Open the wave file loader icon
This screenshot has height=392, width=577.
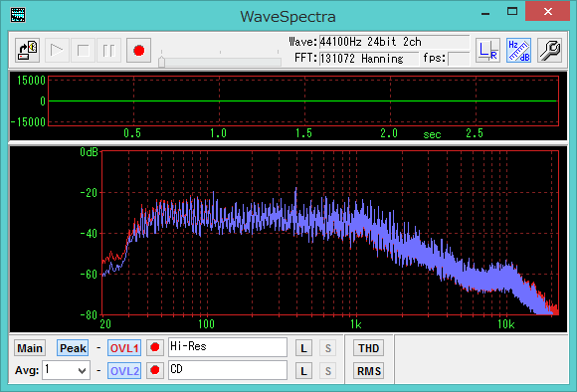[x=28, y=51]
